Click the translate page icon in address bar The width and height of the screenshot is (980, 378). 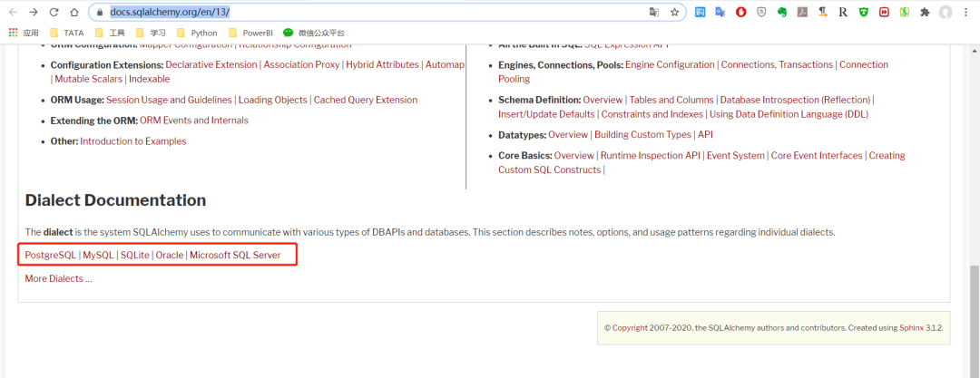[654, 13]
